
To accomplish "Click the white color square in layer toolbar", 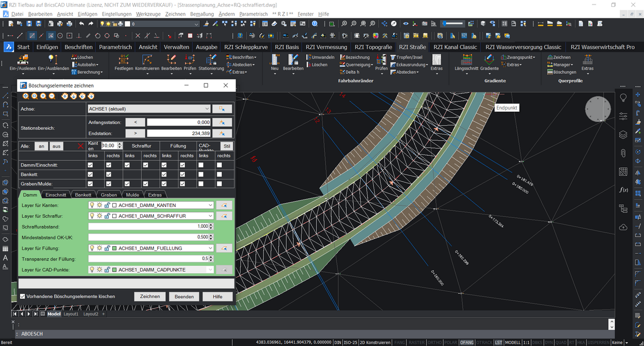I will pyautogui.click(x=128, y=24).
